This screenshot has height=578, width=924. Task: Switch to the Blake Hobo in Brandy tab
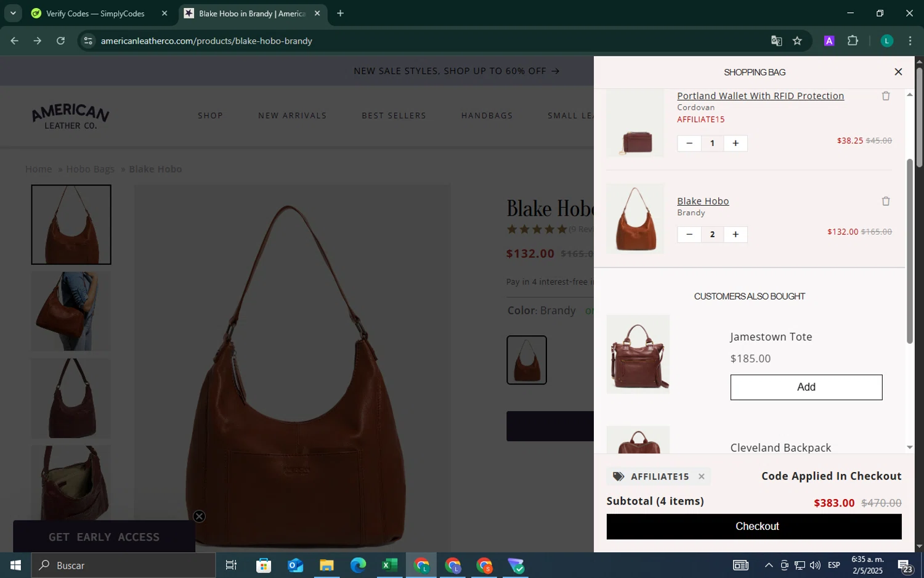(252, 14)
